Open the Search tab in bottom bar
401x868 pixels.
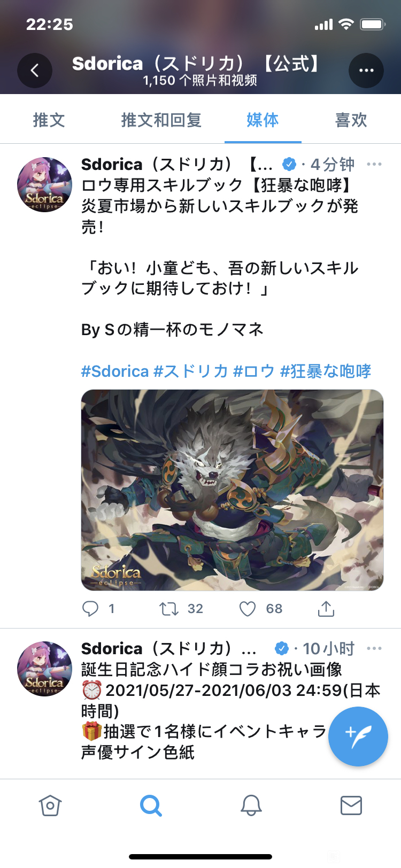(x=151, y=805)
